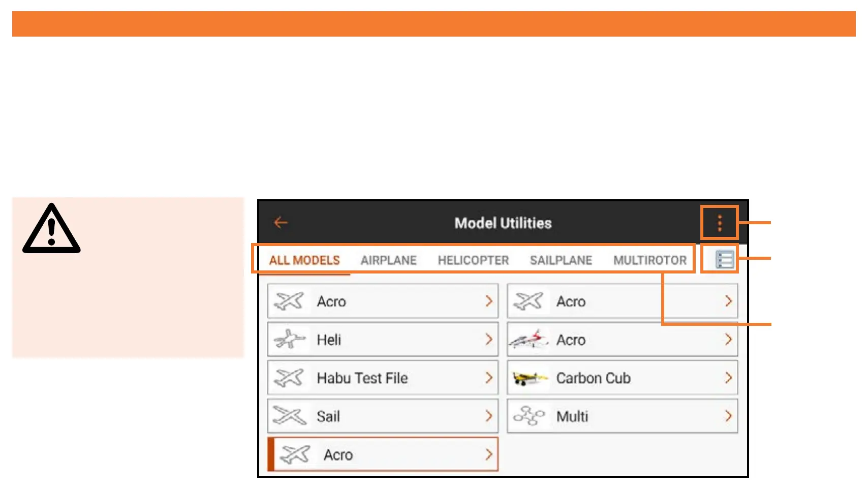Show the SAILPLANE models tab
868x488 pixels.
pos(561,260)
